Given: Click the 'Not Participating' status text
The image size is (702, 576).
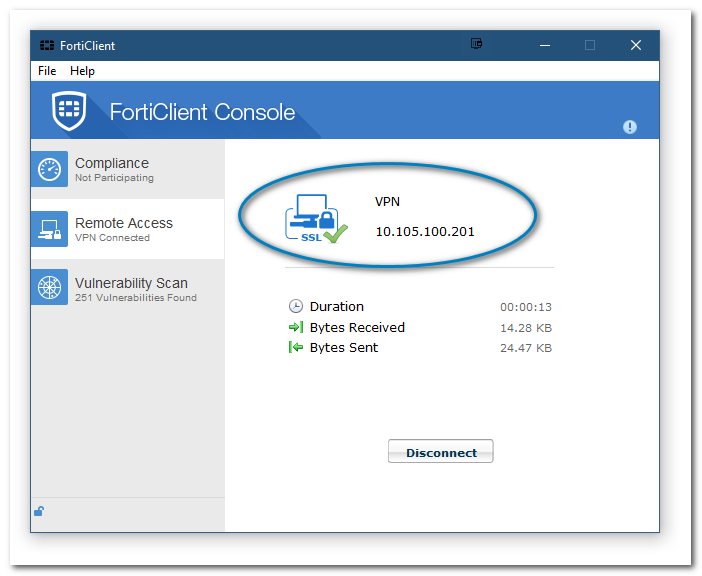Looking at the screenshot, I should click(114, 178).
